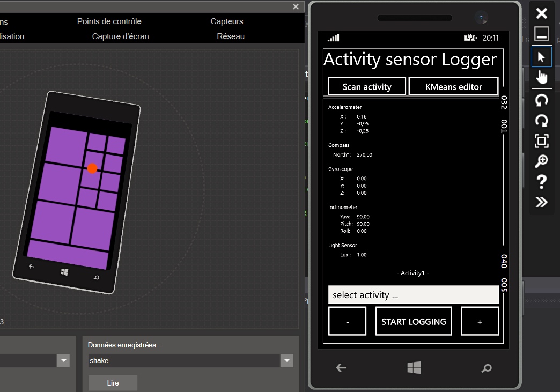The image size is (560, 392).
Task: Select the single point mouse input tool
Action: point(541,57)
